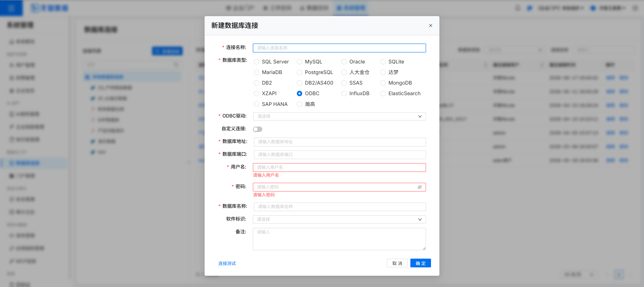Click the 备注 text area
This screenshot has width=644, height=287.
(x=339, y=239)
